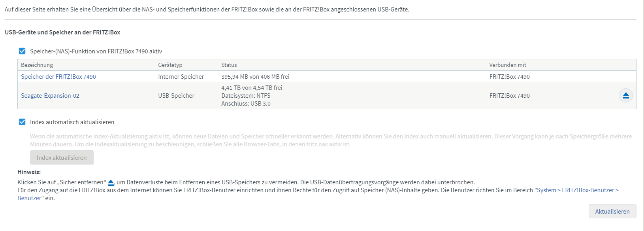Safely remove Seagate-Expansion-02 via eject icon
This screenshot has width=644, height=231.
[x=625, y=95]
